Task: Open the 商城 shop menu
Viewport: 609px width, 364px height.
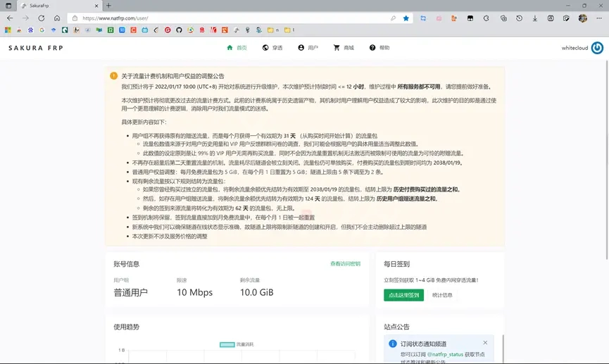Action: (344, 48)
